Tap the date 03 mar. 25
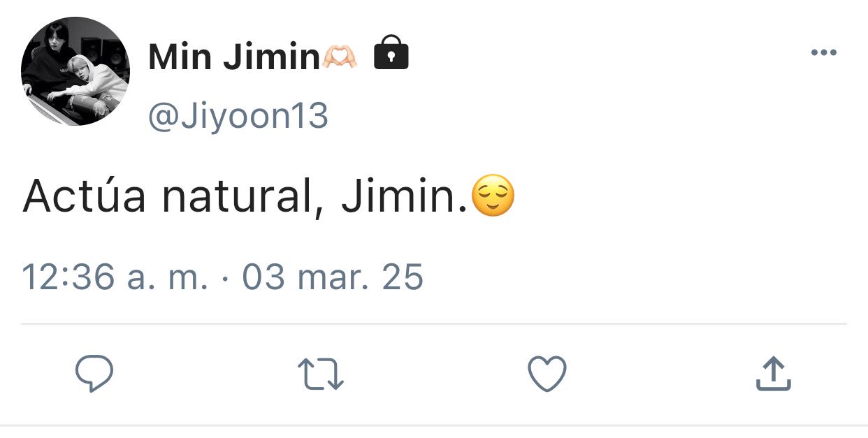The width and height of the screenshot is (868, 438). point(333,277)
